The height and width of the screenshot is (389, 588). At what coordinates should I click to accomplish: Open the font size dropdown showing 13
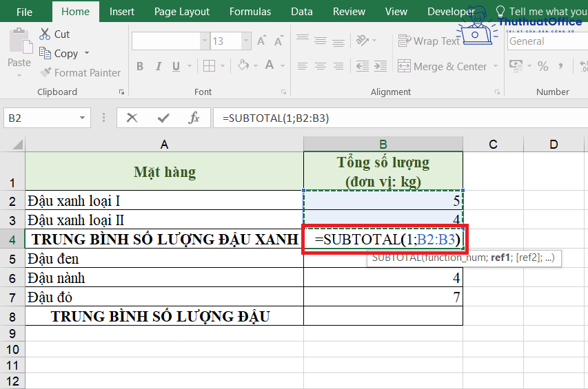(x=245, y=41)
